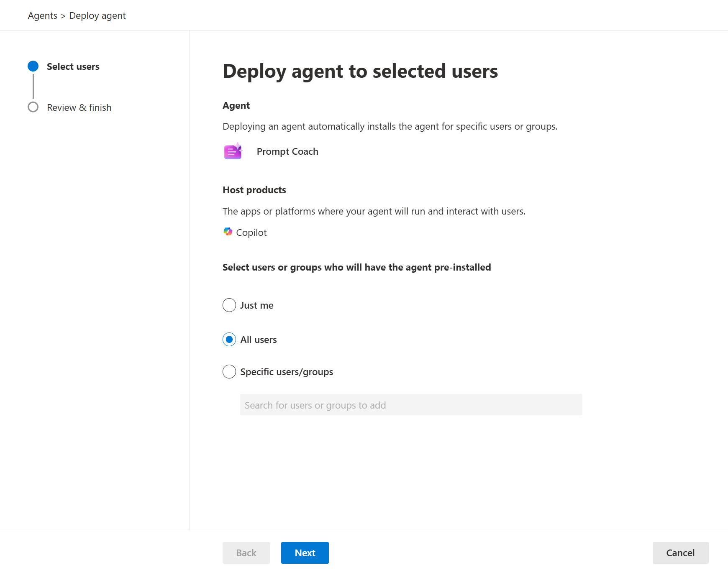Click the Host products section heading

coord(254,189)
